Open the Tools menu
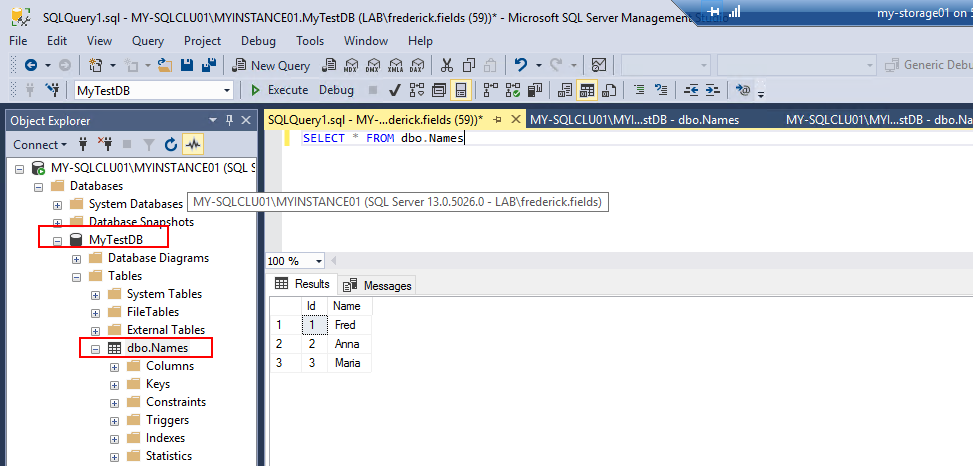This screenshot has height=466, width=973. click(310, 41)
